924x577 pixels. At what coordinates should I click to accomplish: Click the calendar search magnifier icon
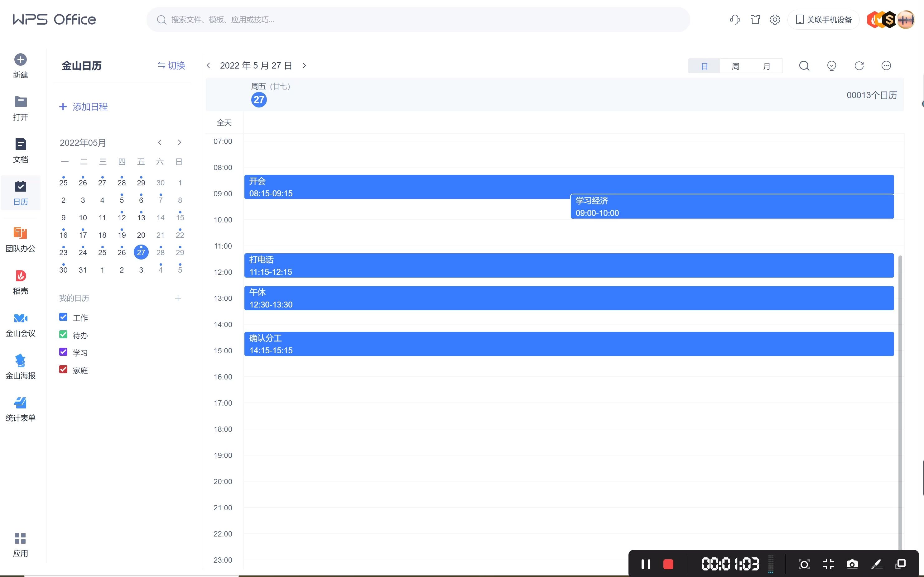804,66
